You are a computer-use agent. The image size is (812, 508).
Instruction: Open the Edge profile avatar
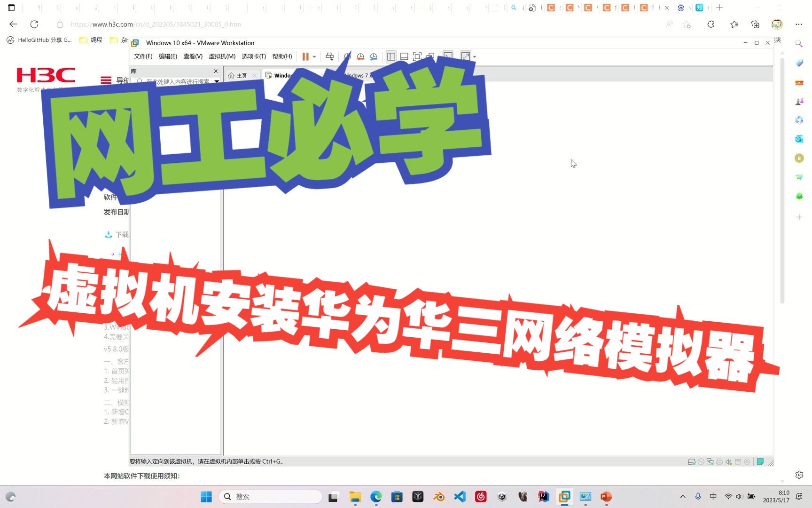(x=777, y=24)
